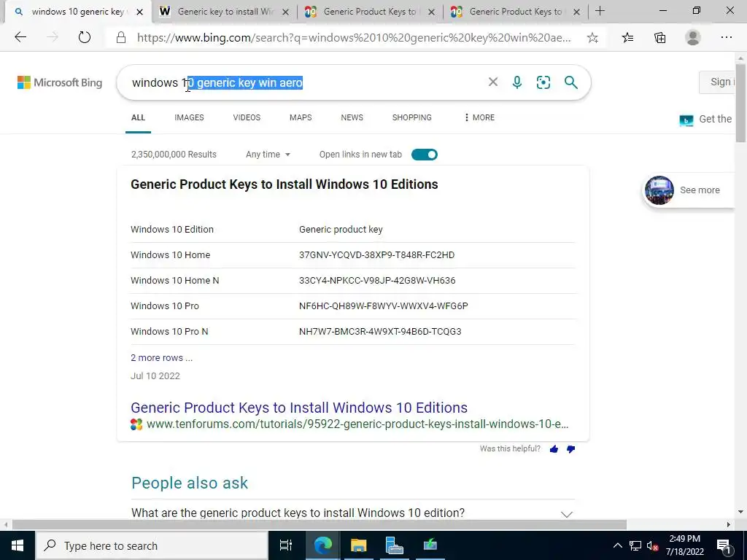Open browser profile avatar
The width and height of the screenshot is (747, 560).
pos(693,37)
